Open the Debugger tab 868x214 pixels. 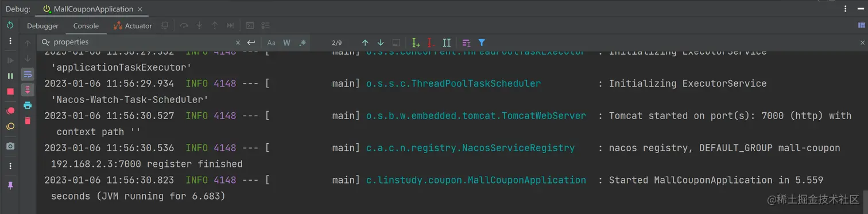[42, 26]
